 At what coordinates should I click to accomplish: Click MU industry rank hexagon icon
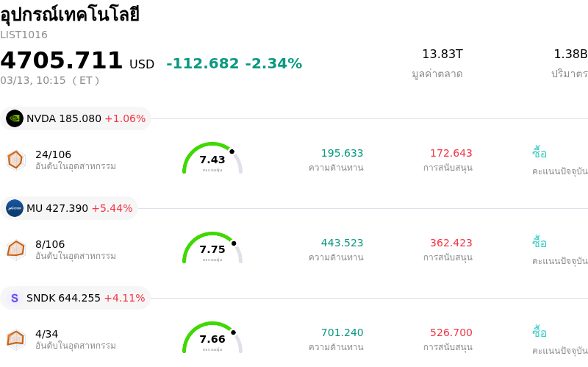pos(15,249)
